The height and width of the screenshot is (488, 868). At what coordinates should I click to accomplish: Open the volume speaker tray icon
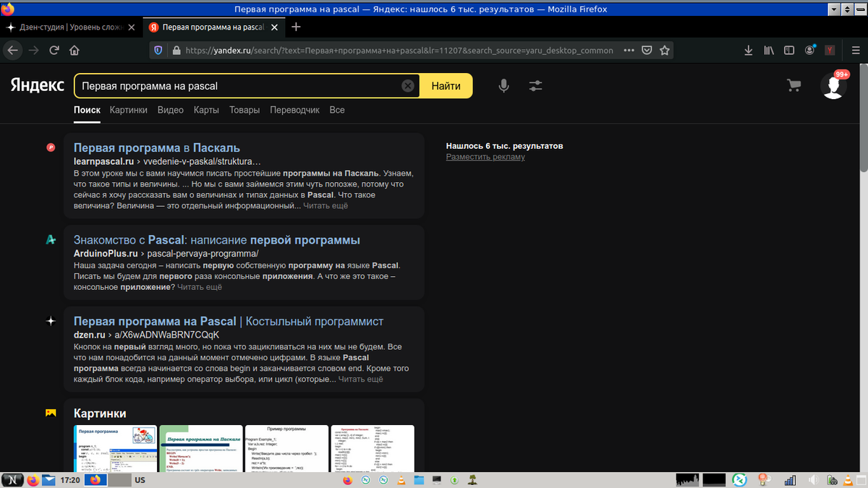point(812,480)
